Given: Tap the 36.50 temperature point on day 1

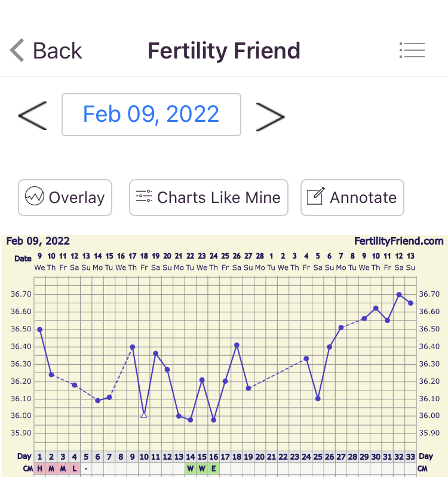Looking at the screenshot, I should [x=39, y=329].
